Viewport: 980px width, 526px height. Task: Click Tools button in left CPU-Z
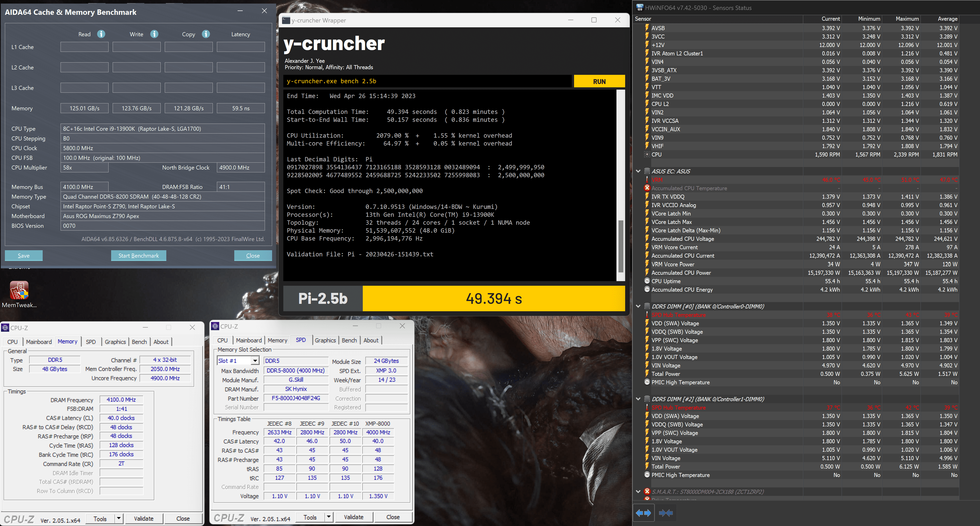(x=100, y=518)
